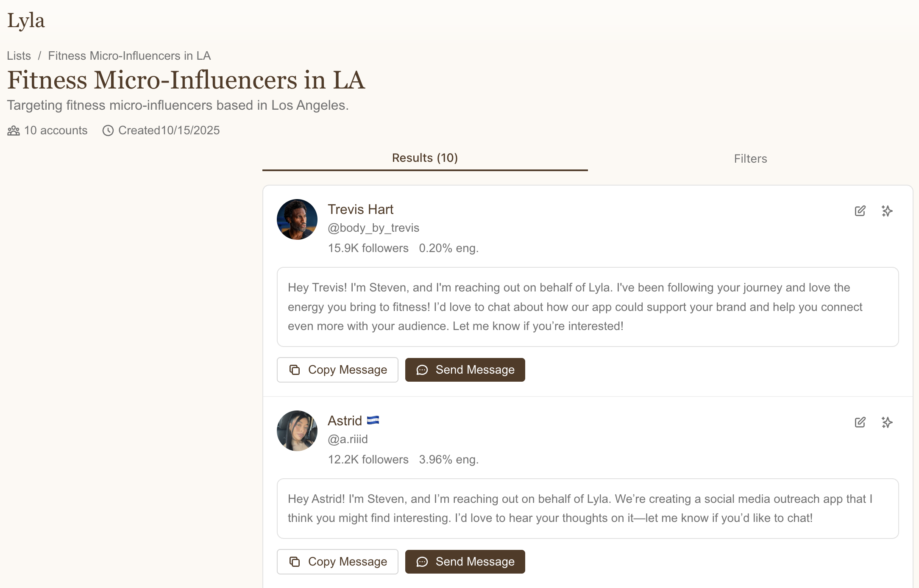Open Astrid's profile photo
Image resolution: width=919 pixels, height=588 pixels.
pos(297,431)
